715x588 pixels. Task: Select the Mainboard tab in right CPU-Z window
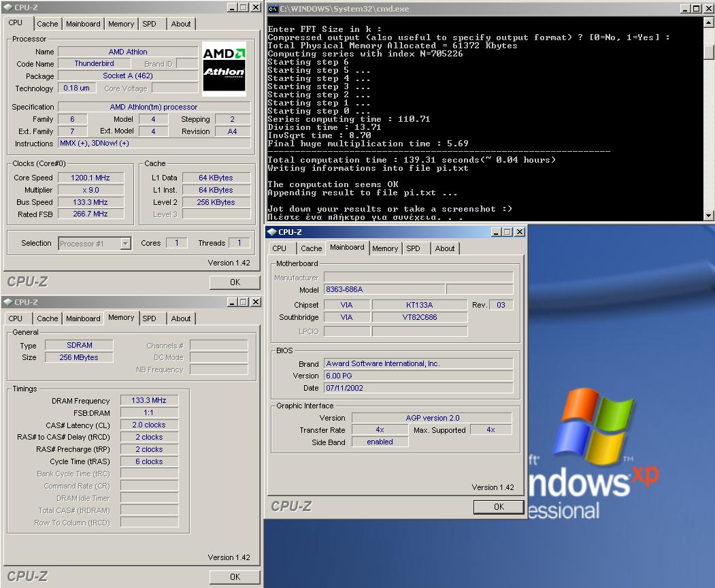pyautogui.click(x=347, y=247)
